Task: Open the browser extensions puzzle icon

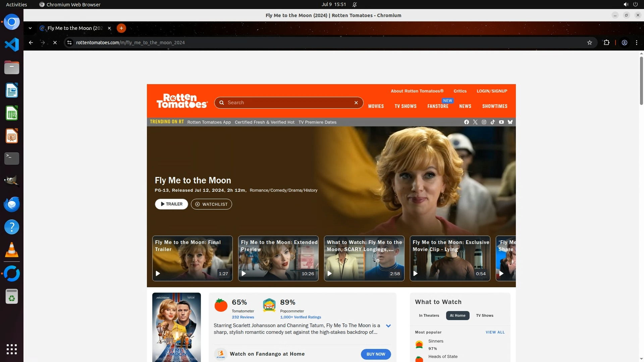Action: 606,43
